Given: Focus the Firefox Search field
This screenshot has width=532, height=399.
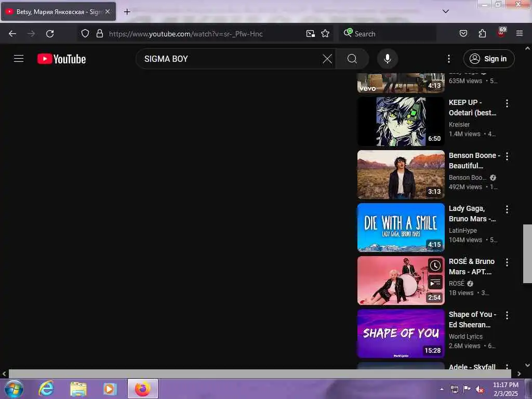Looking at the screenshot, I should pyautogui.click(x=388, y=34).
